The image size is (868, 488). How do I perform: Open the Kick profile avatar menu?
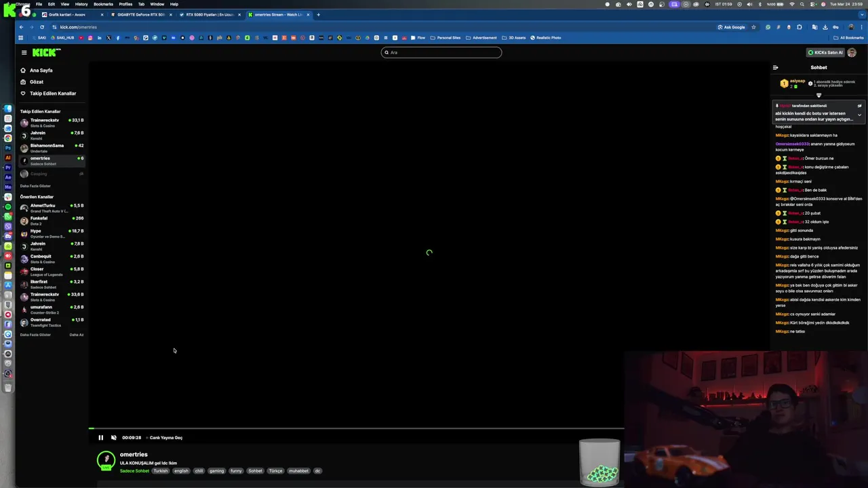852,52
